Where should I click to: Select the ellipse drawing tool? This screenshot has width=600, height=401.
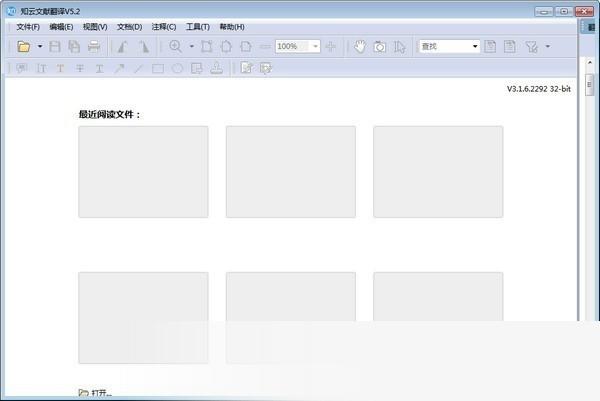point(177,68)
